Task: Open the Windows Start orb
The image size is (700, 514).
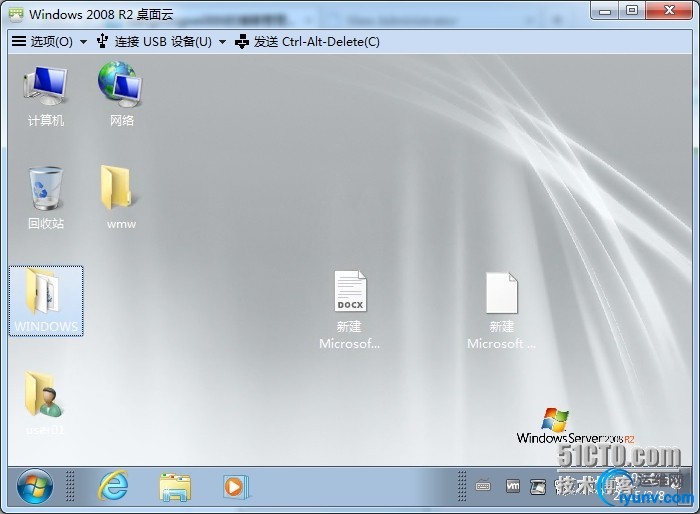Action: (34, 486)
